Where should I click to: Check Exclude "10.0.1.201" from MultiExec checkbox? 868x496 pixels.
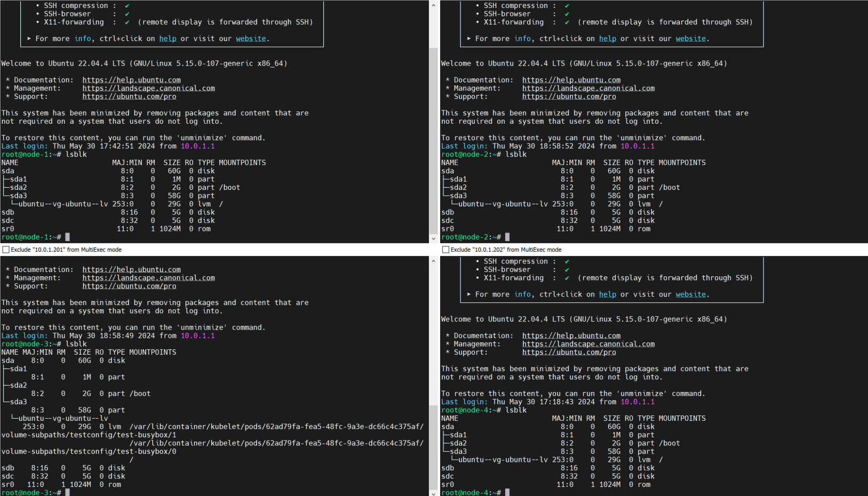click(x=6, y=250)
